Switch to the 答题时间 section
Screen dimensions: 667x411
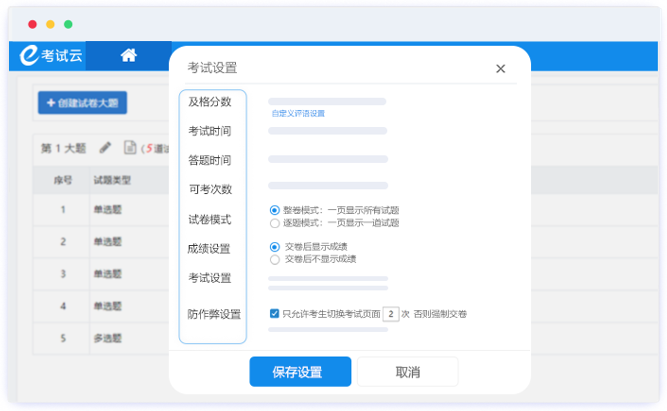(x=210, y=161)
